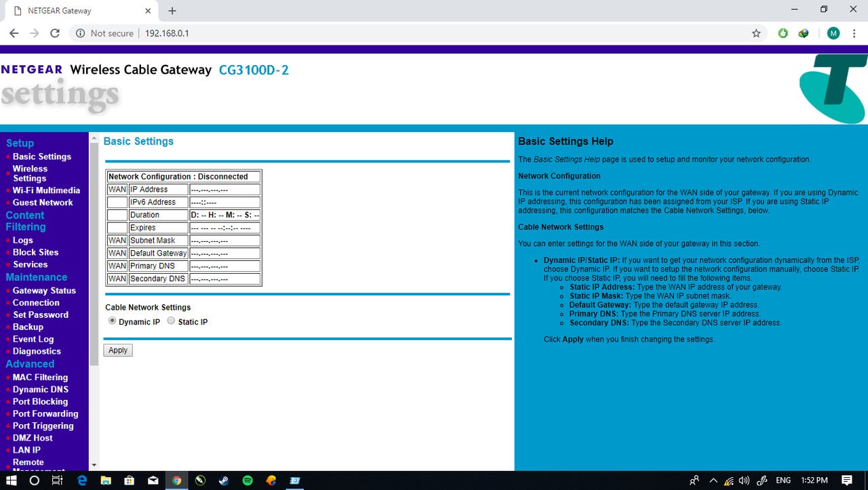Image resolution: width=868 pixels, height=490 pixels.
Task: Open Port Blocking page
Action: (x=40, y=402)
